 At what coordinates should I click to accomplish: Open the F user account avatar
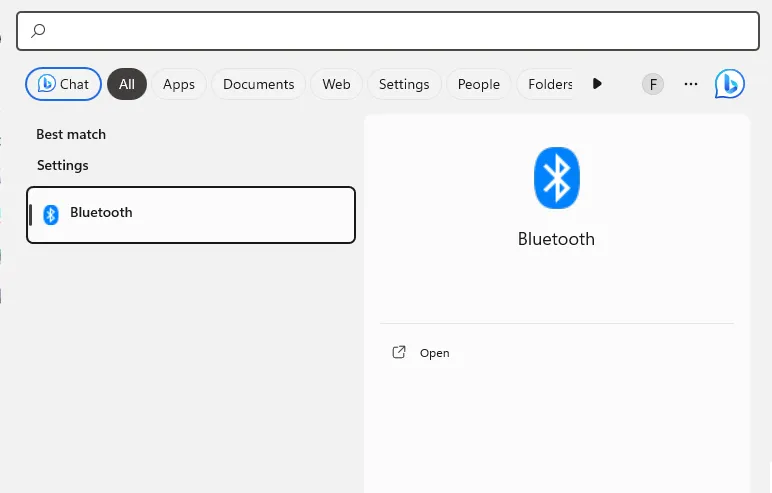pyautogui.click(x=653, y=84)
